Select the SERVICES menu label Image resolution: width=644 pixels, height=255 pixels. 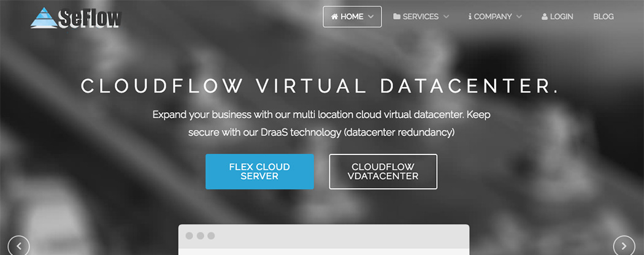click(421, 17)
